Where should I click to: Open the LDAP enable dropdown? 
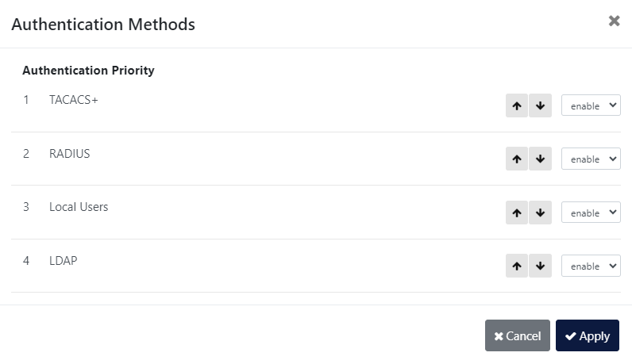[x=591, y=266]
